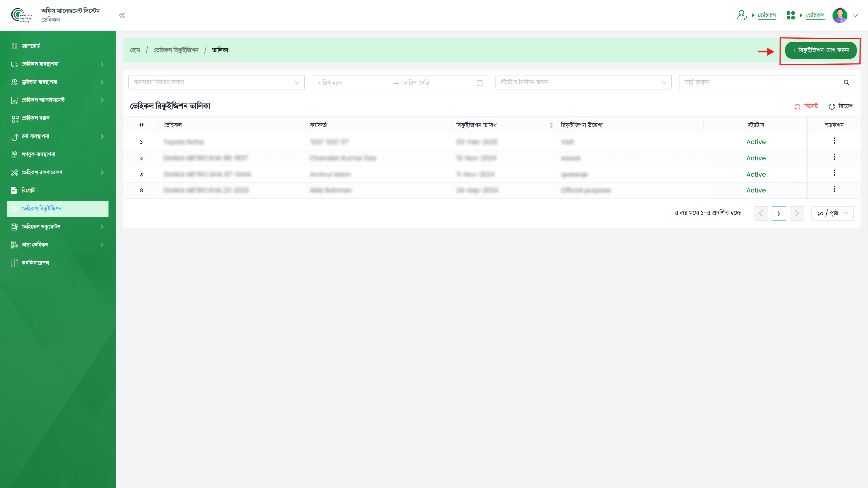The height and width of the screenshot is (488, 868).
Task: Click first ভেহিকল link beside user icon
Action: pyautogui.click(x=767, y=15)
